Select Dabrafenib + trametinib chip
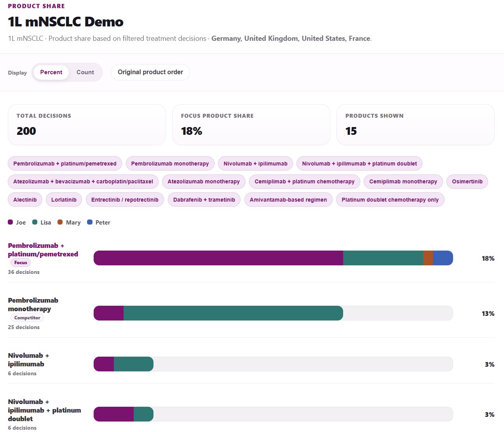The width and height of the screenshot is (504, 432). click(204, 200)
